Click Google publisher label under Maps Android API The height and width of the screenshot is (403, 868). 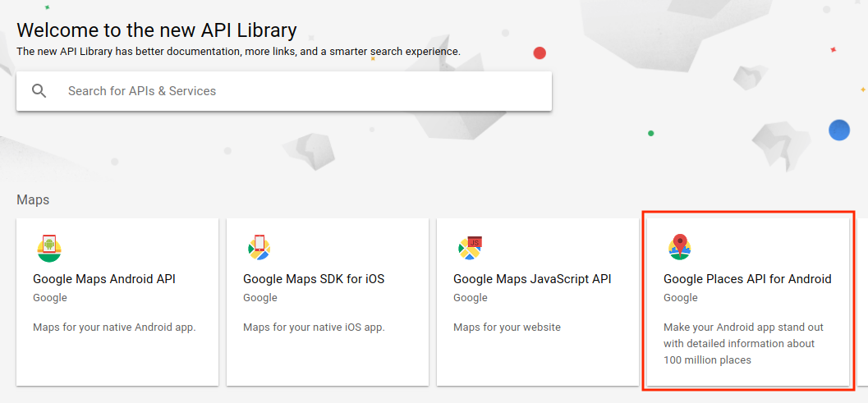pos(50,298)
